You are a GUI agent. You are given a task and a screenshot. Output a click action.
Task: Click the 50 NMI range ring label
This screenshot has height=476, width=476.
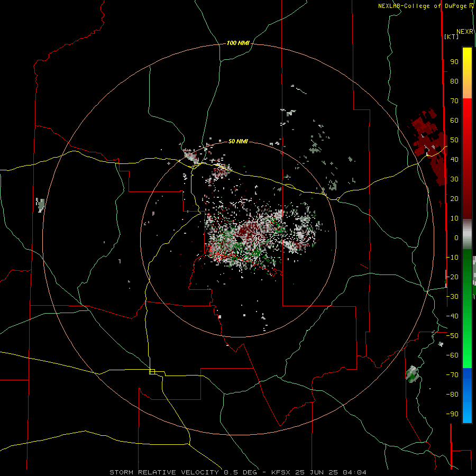(238, 141)
